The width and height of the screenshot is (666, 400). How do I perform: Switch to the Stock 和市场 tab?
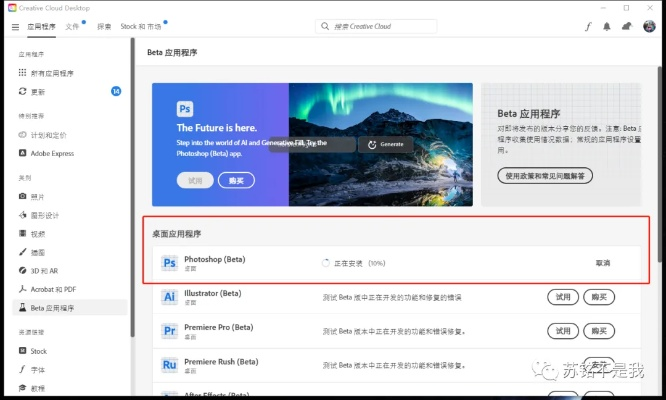[141, 26]
